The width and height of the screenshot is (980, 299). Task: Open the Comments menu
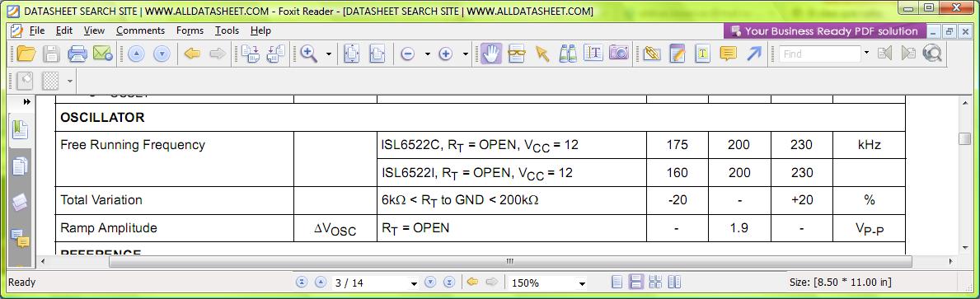pyautogui.click(x=141, y=30)
